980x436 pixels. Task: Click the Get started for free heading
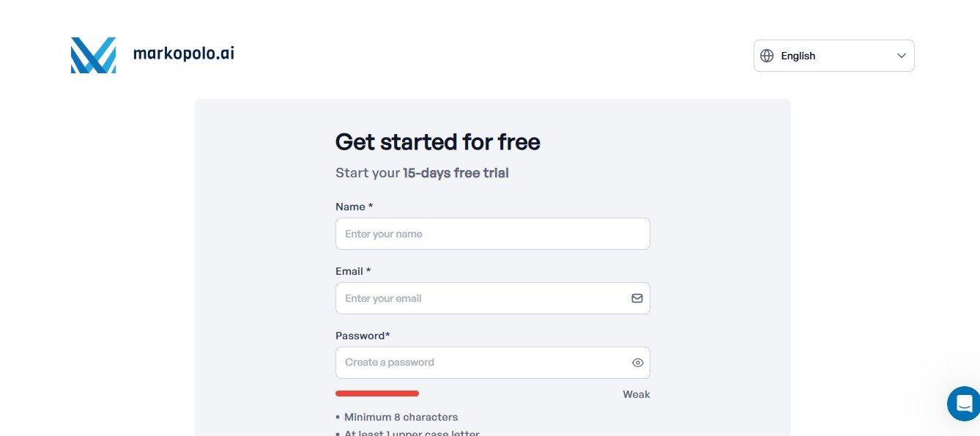(437, 141)
